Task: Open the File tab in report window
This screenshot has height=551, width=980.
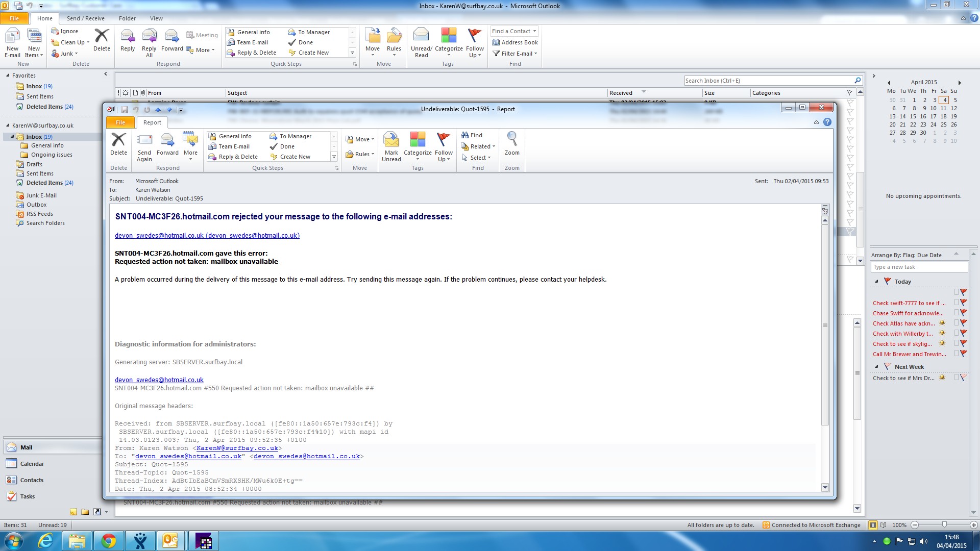Action: 120,122
